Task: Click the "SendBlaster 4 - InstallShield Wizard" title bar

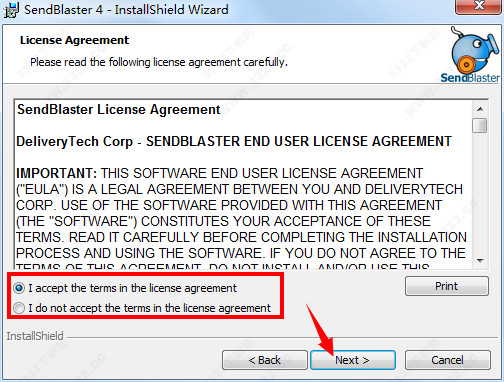Action: (x=126, y=9)
